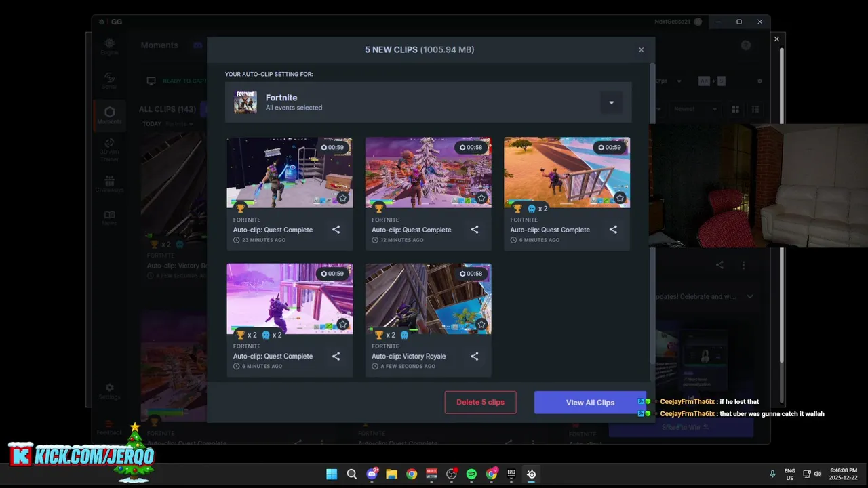Open the purple clip thumbnail with trophy x2

pos(290,298)
